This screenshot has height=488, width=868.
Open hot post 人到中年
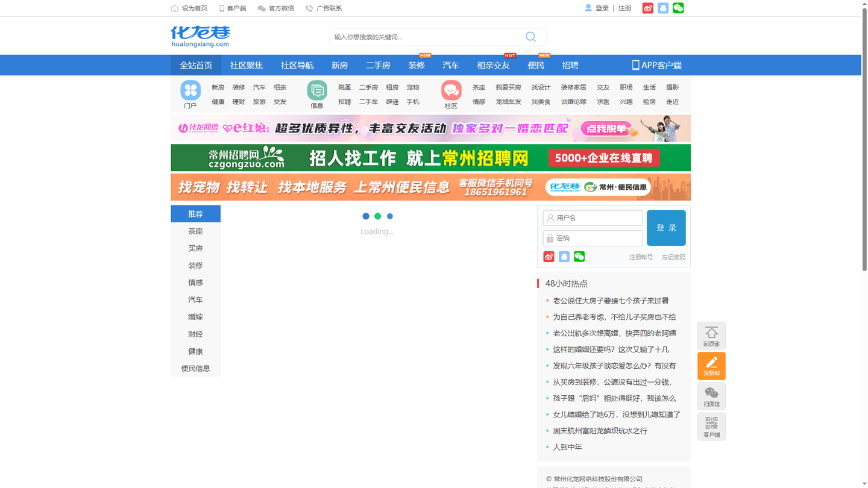point(567,447)
